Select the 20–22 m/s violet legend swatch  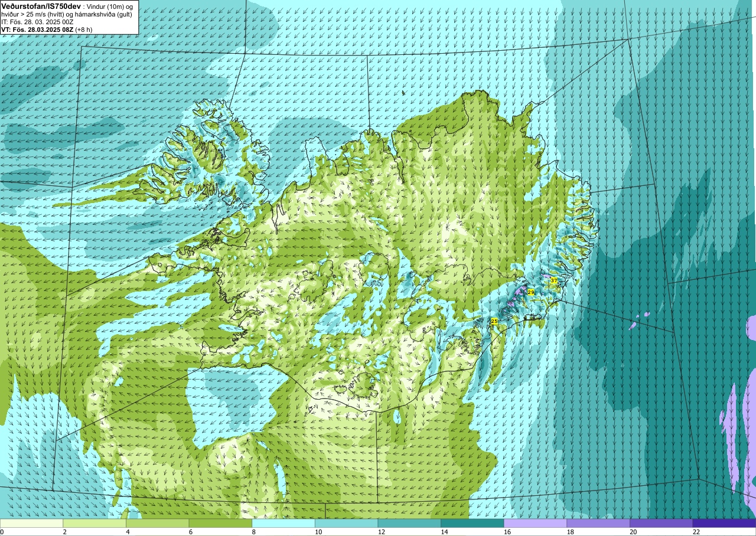coord(661,523)
